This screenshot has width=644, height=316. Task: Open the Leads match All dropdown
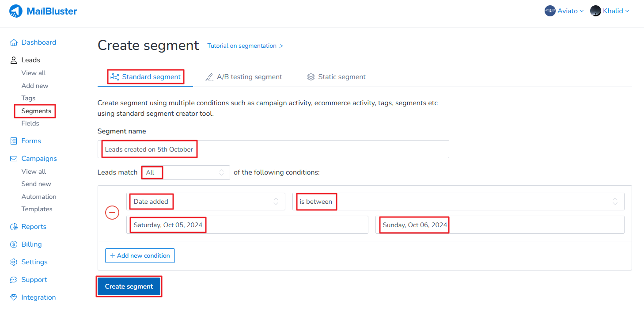(x=186, y=172)
